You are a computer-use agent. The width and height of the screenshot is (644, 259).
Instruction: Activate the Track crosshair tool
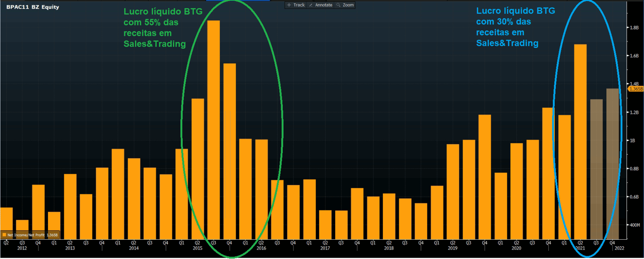[x=296, y=5]
